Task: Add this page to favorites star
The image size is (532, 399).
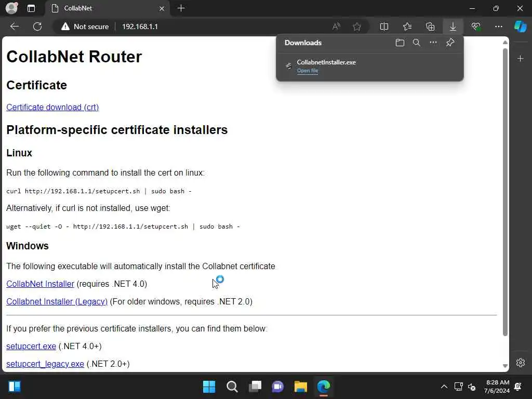Action: coord(356,26)
